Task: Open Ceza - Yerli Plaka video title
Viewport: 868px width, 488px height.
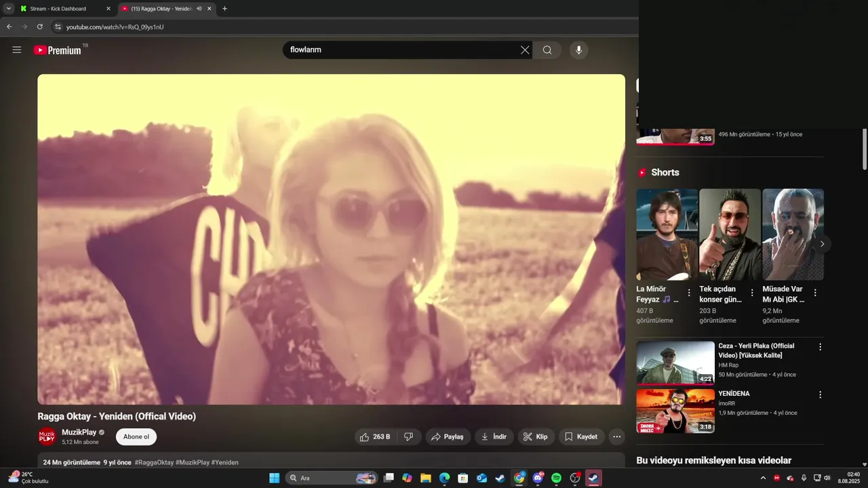Action: (756, 350)
